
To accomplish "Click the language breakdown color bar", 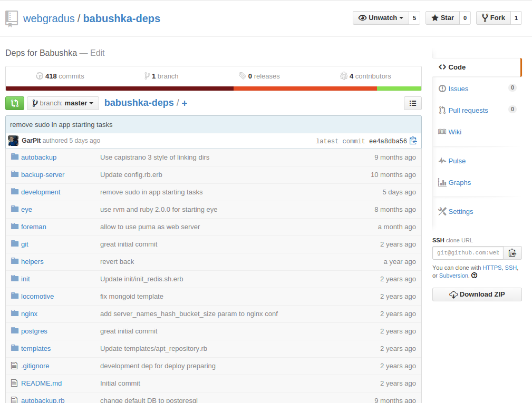I will coord(214,89).
